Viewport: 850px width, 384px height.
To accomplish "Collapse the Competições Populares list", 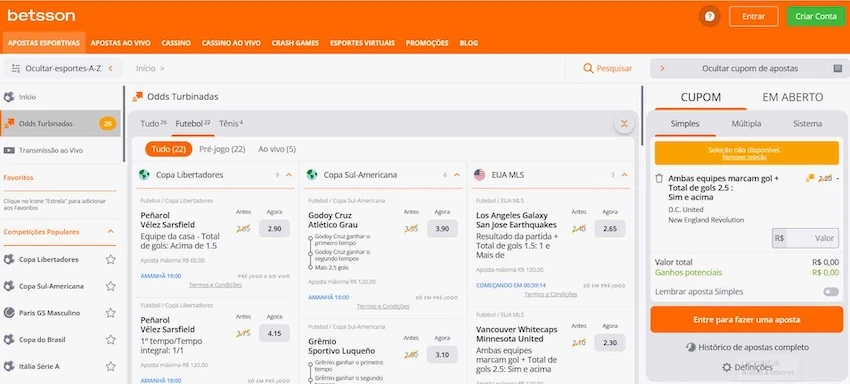I will coord(111,232).
